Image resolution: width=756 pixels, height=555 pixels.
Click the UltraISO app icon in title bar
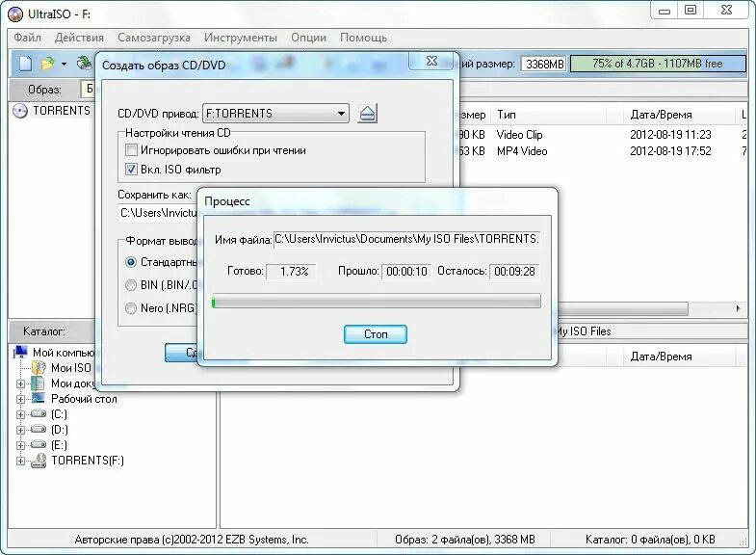pos(15,14)
